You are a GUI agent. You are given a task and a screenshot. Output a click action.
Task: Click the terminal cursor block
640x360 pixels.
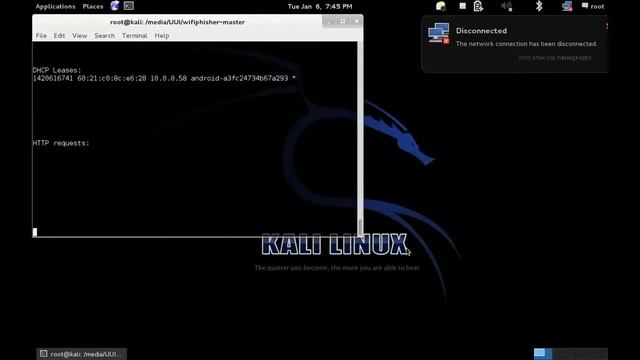tap(35, 232)
